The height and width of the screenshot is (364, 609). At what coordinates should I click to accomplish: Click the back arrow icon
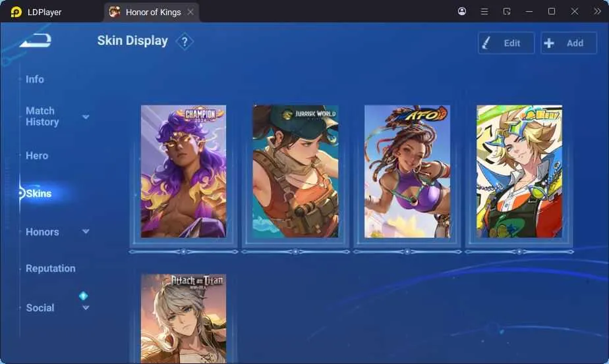pyautogui.click(x=36, y=40)
